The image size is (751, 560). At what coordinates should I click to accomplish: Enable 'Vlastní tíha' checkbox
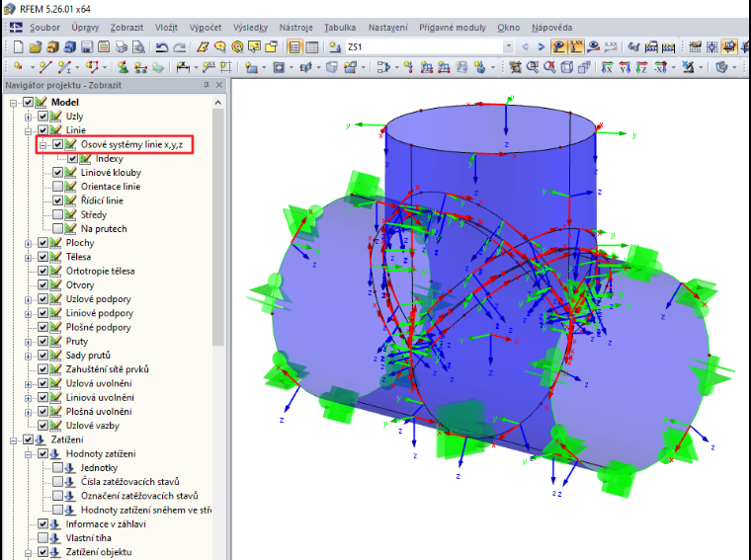pos(43,538)
